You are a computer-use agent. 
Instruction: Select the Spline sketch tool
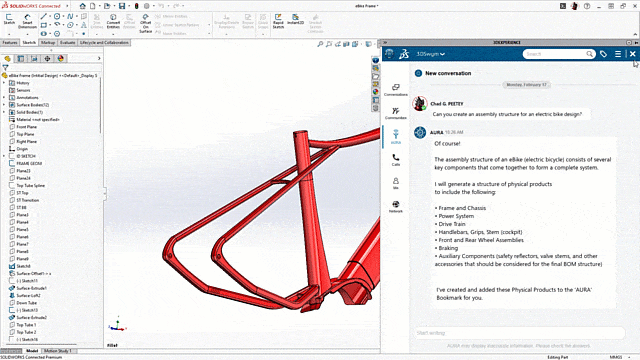point(70,16)
